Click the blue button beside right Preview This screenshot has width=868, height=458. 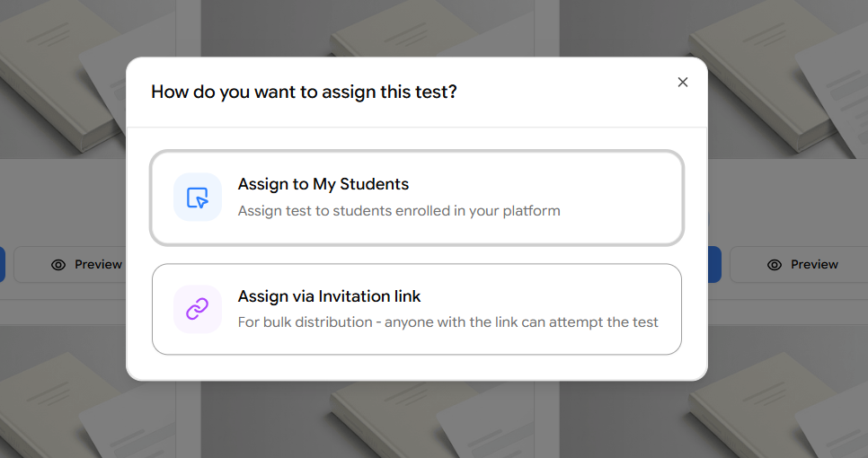[714, 264]
